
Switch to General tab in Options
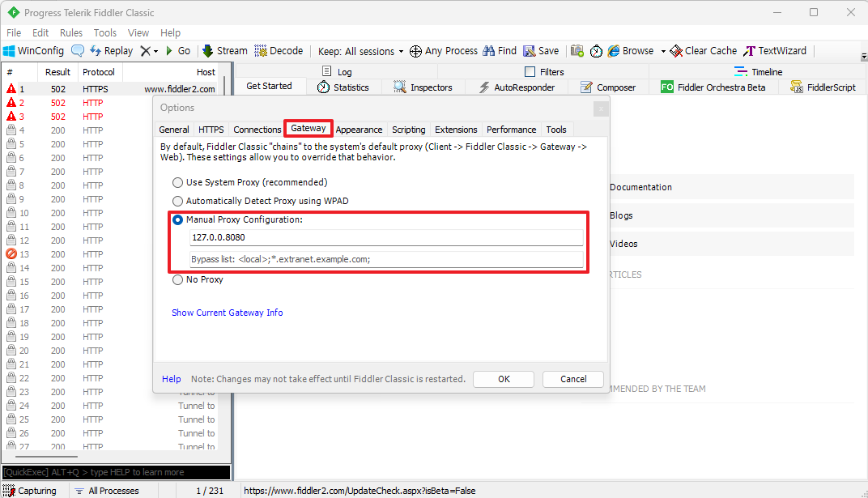[174, 130]
